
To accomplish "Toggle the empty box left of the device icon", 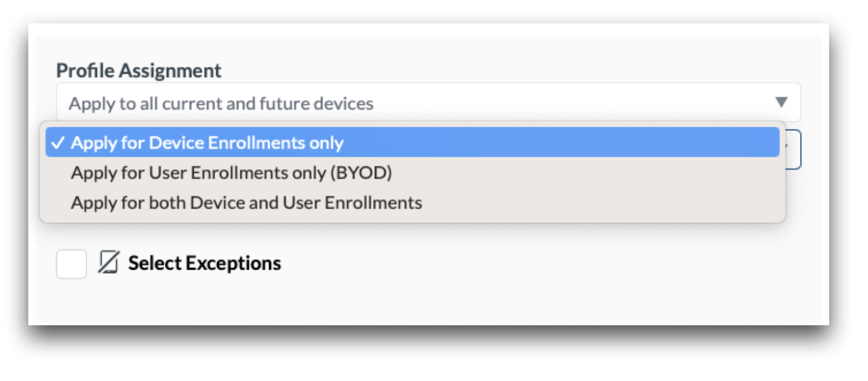I will coord(71,263).
